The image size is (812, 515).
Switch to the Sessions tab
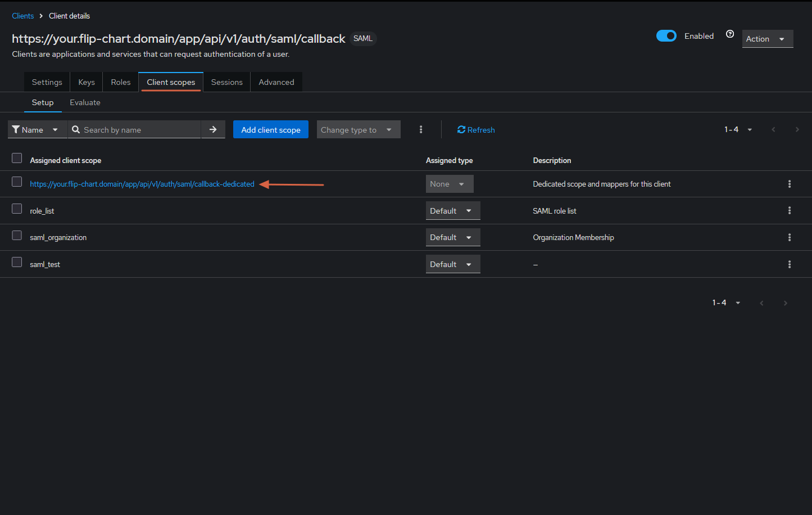(227, 82)
